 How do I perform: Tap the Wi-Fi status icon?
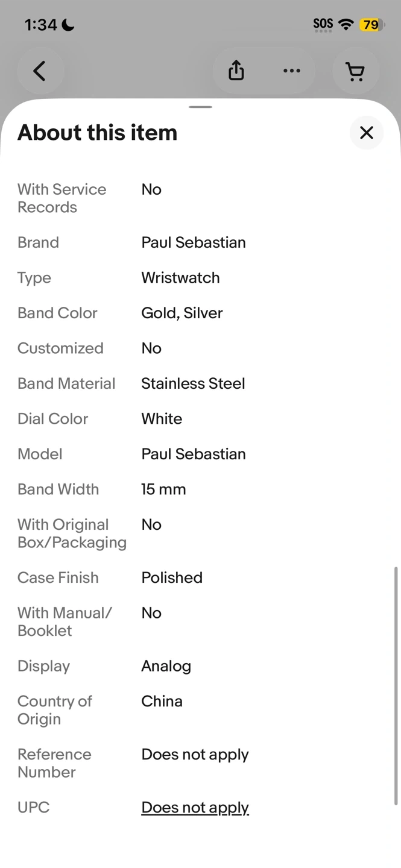[346, 24]
